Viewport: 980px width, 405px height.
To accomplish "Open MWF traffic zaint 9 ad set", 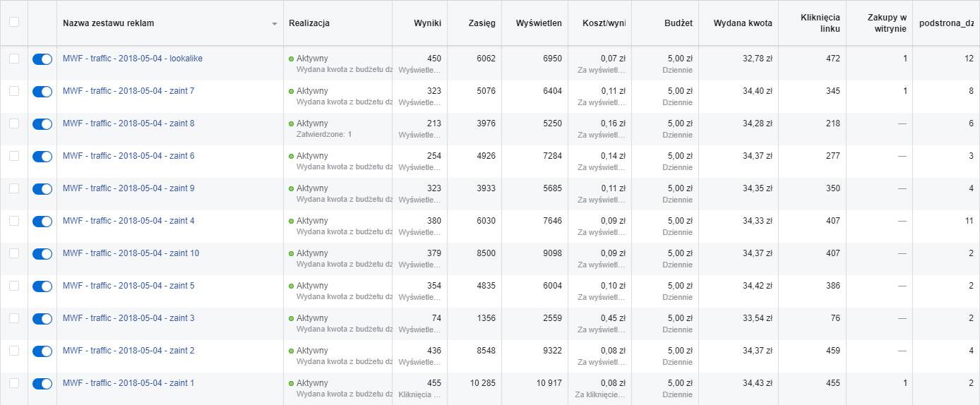I will (129, 188).
